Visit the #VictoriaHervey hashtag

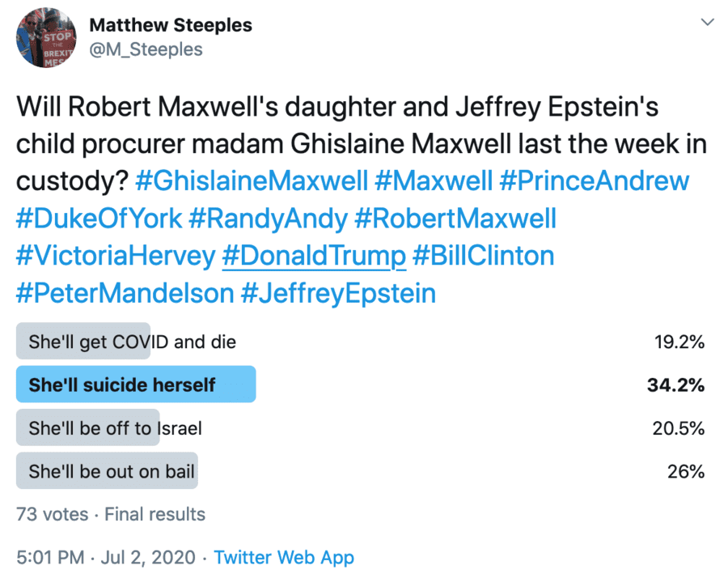(x=112, y=256)
